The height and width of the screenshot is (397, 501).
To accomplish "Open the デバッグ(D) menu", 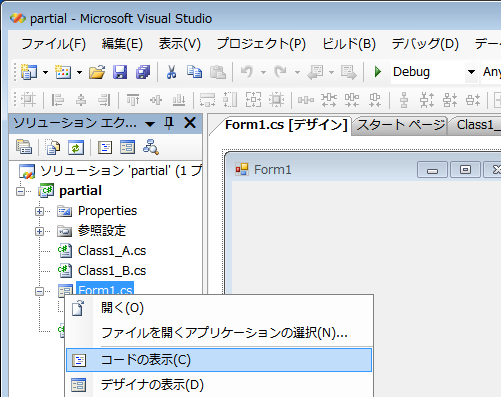I will 425,44.
